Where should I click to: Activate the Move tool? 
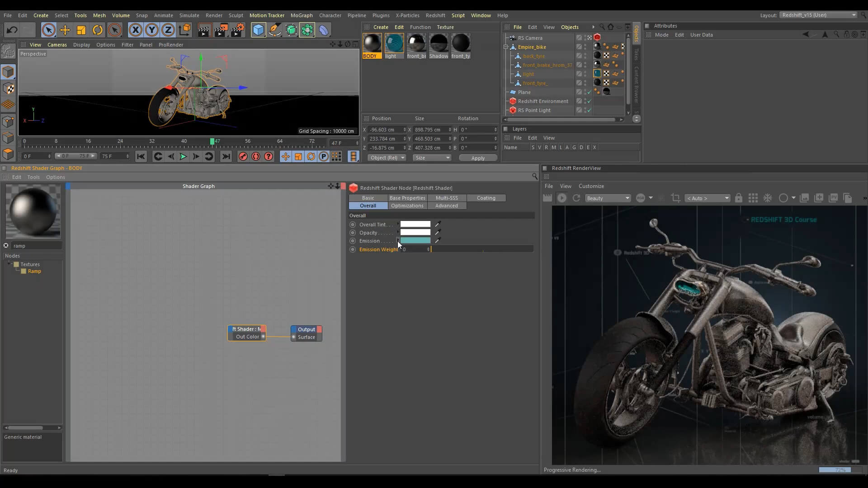point(65,30)
